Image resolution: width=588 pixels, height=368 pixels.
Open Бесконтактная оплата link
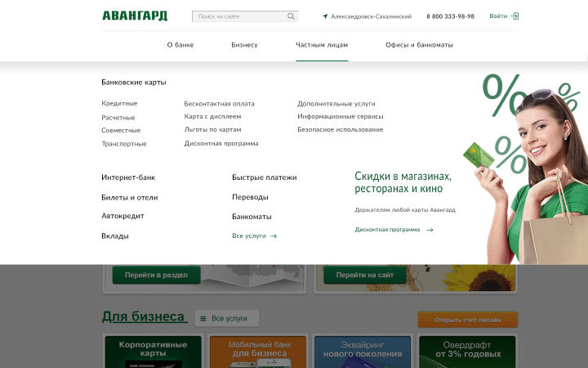[219, 104]
